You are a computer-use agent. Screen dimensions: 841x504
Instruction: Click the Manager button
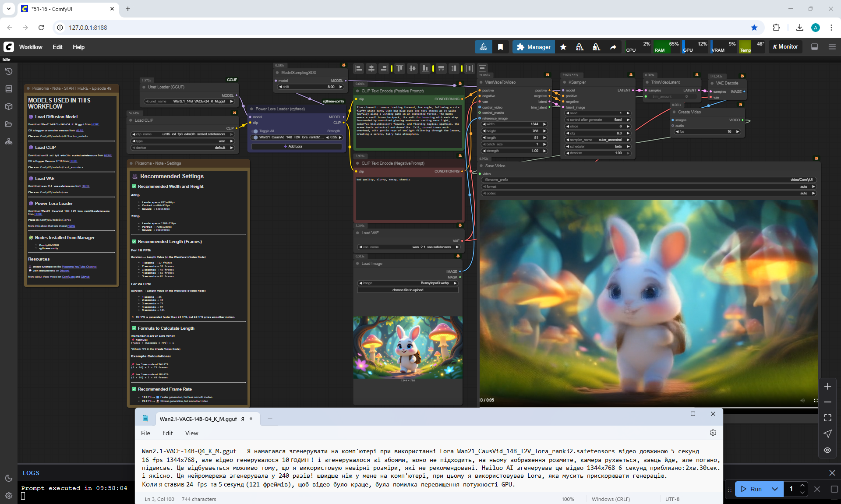click(534, 47)
